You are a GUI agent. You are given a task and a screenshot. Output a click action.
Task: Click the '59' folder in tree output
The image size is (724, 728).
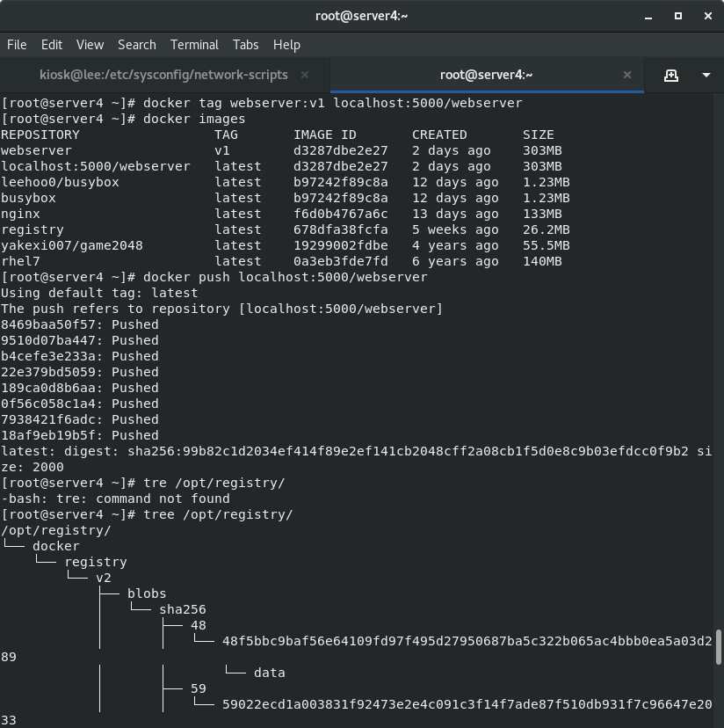point(199,688)
